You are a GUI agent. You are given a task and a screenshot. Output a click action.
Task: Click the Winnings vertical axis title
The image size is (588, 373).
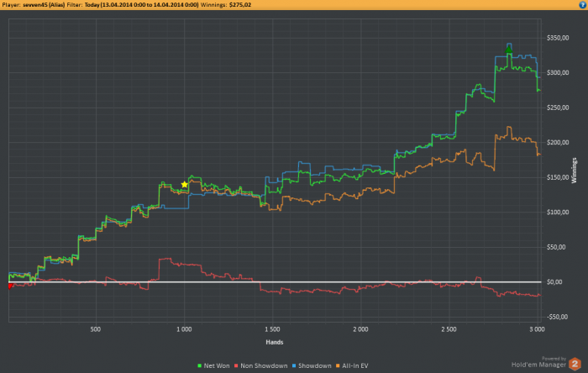[x=574, y=171]
